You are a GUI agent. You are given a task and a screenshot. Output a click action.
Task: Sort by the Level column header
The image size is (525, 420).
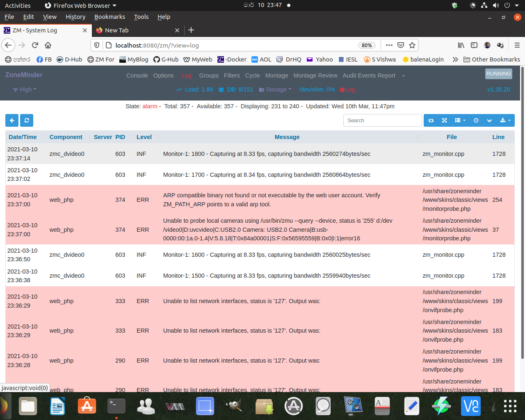[x=144, y=137]
